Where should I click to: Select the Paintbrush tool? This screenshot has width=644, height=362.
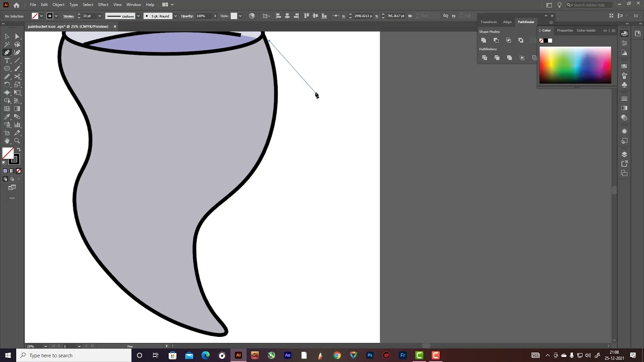point(17,68)
